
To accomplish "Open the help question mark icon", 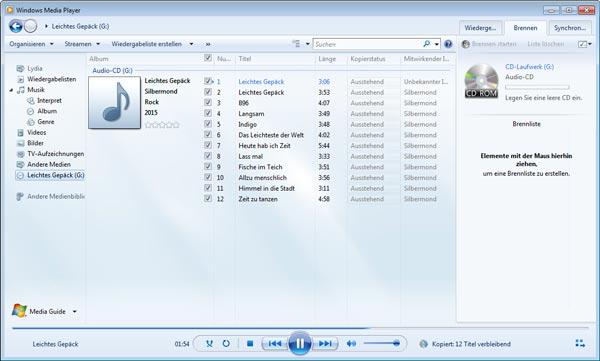I will (x=448, y=44).
